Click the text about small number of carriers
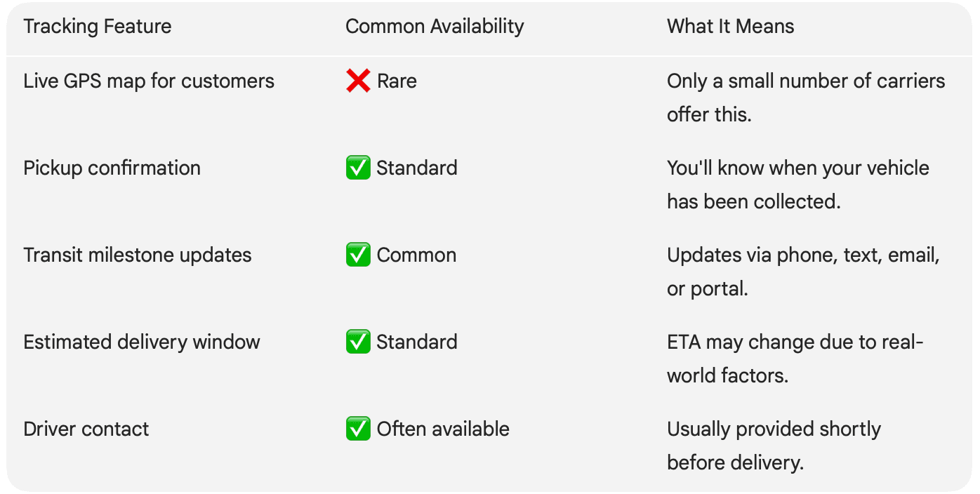Viewport: 980px width, 494px height. (x=806, y=98)
